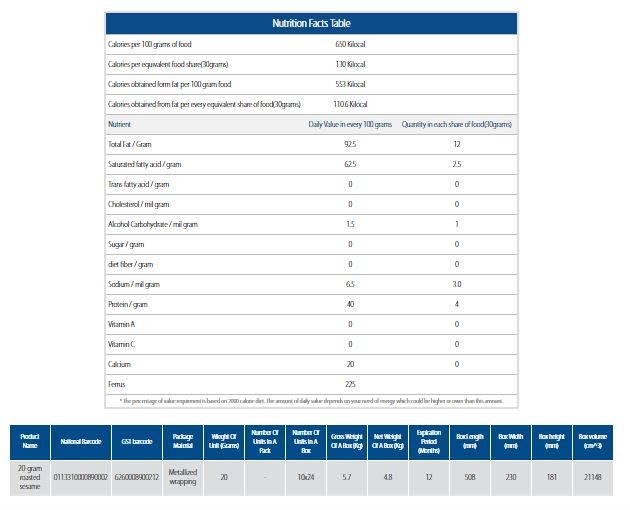Click the 'Box volume' column header
This screenshot has height=510, width=630.
click(x=591, y=443)
